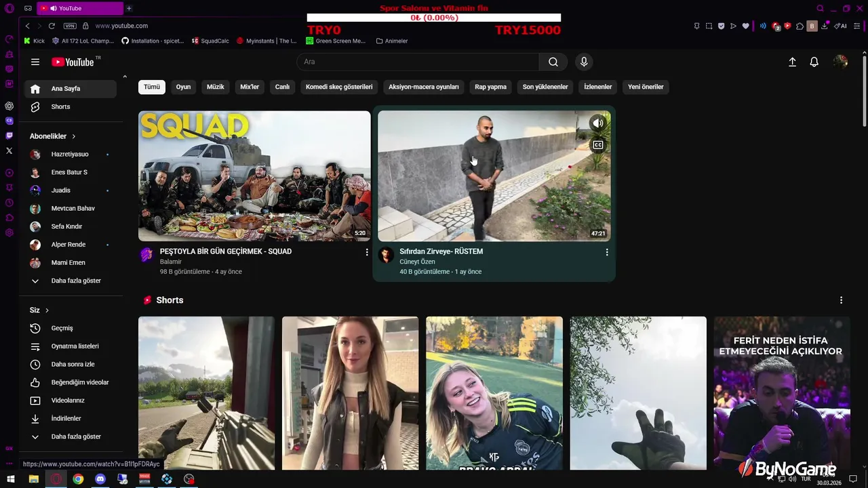Collapse the sidebar with the small up arrow
Image resolution: width=868 pixels, height=488 pixels.
coord(125,77)
